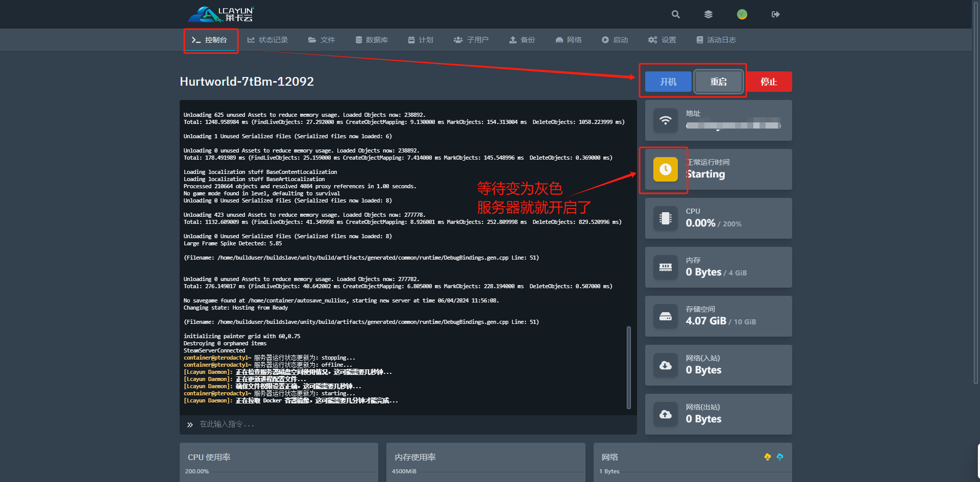Click the SteamServerConnected log line
The height and width of the screenshot is (482, 980).
pos(214,350)
